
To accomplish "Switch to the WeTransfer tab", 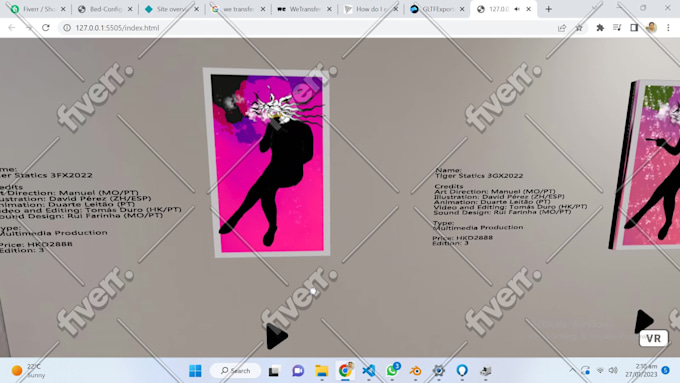I will (304, 9).
